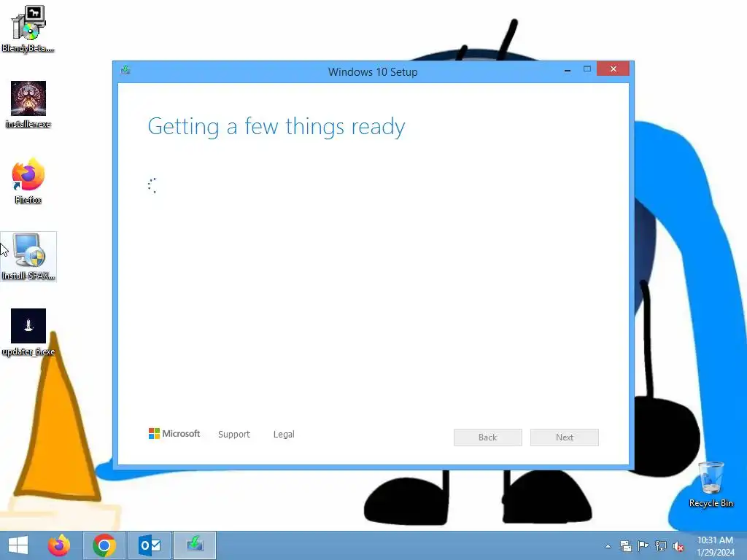Open the Action Center flag icon
This screenshot has width=747, height=560.
643,546
